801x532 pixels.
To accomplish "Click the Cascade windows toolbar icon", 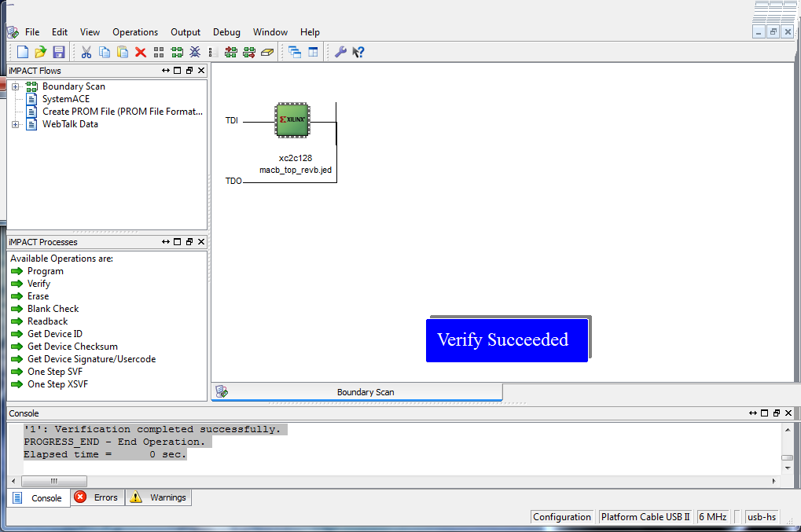I will tap(295, 52).
